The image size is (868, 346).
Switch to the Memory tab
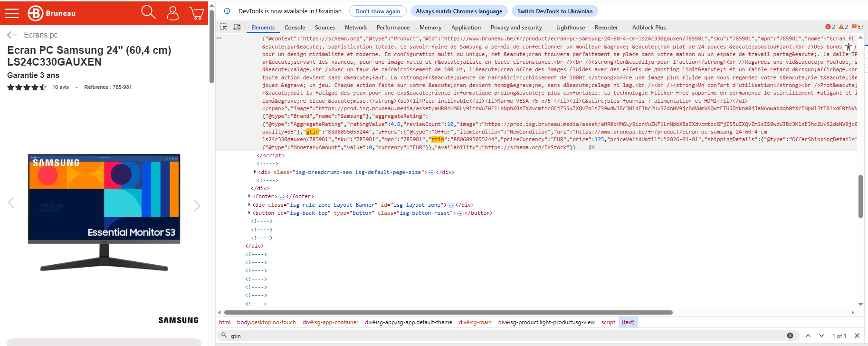[430, 28]
